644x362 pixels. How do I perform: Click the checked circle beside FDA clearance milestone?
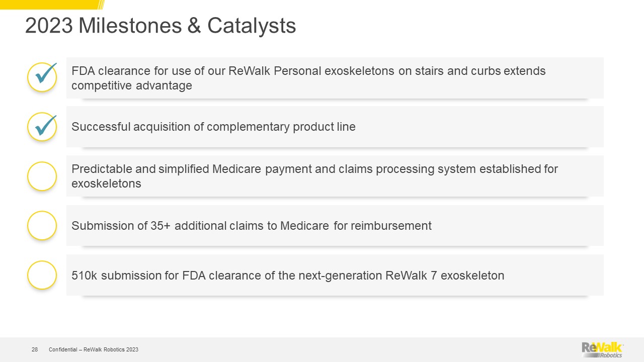(42, 77)
